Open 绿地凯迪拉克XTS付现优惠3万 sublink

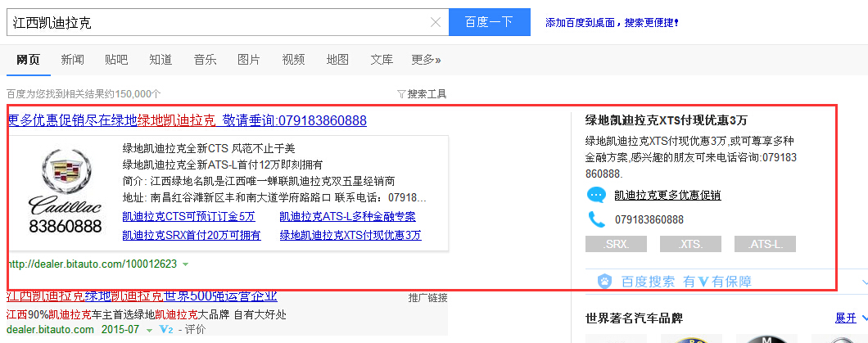[350, 235]
